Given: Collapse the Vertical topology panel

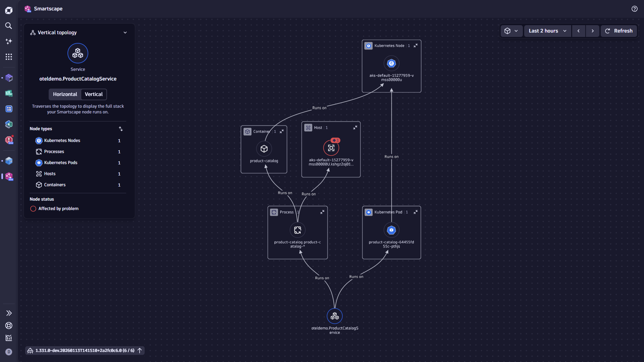Looking at the screenshot, I should click(x=125, y=33).
